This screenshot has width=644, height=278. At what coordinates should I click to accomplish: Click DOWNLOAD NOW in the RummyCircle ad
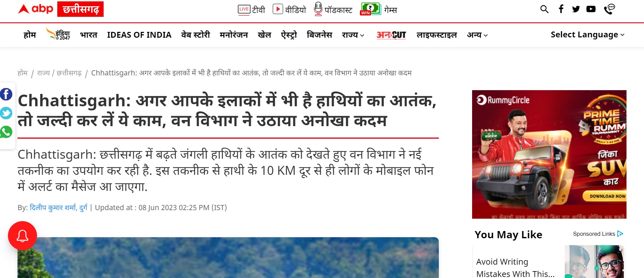coord(606,196)
